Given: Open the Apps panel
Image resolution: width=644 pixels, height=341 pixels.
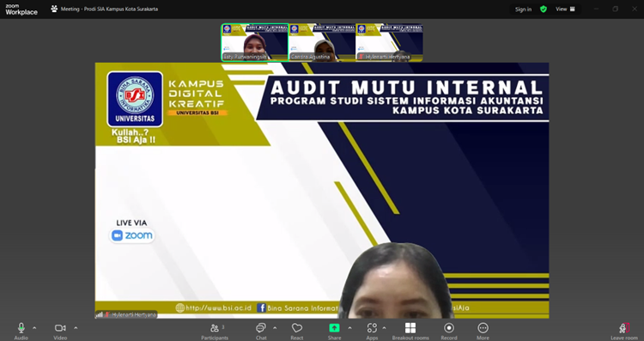Looking at the screenshot, I should 372,331.
